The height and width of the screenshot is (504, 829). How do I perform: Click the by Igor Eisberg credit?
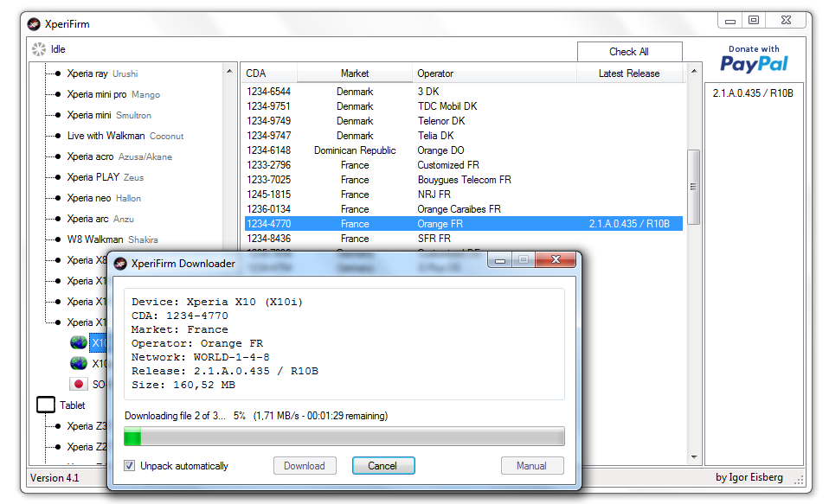tap(749, 477)
